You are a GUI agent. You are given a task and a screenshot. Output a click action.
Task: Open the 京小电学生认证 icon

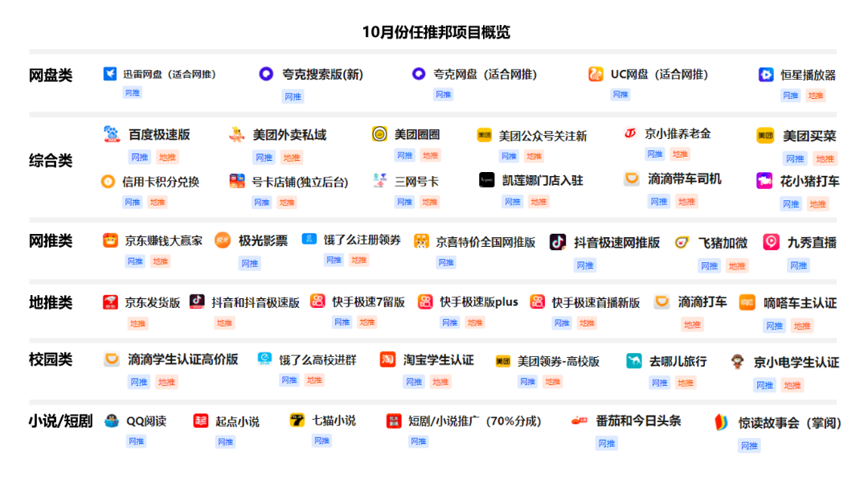pyautogui.click(x=737, y=362)
